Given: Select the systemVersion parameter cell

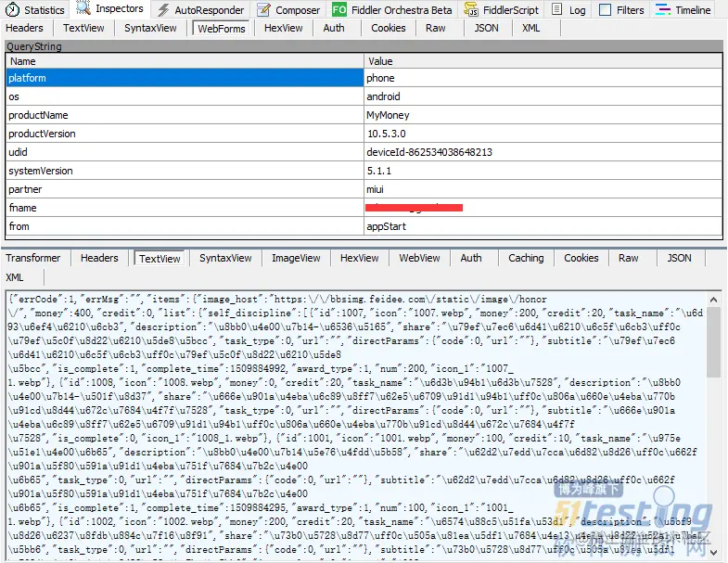Looking at the screenshot, I should pyautogui.click(x=185, y=171).
